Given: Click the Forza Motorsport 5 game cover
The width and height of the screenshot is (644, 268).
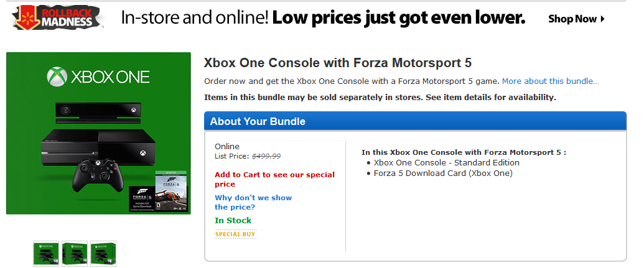Looking at the screenshot, I should [x=171, y=190].
